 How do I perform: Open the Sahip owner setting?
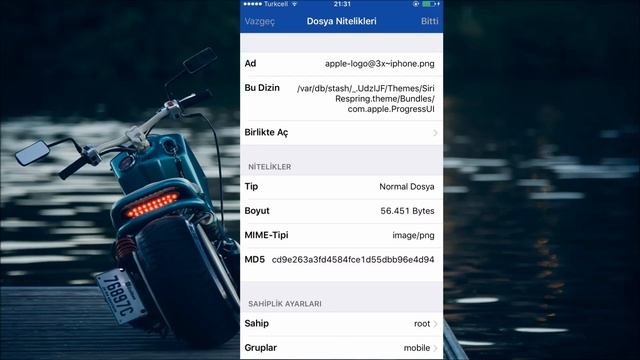pos(342,324)
